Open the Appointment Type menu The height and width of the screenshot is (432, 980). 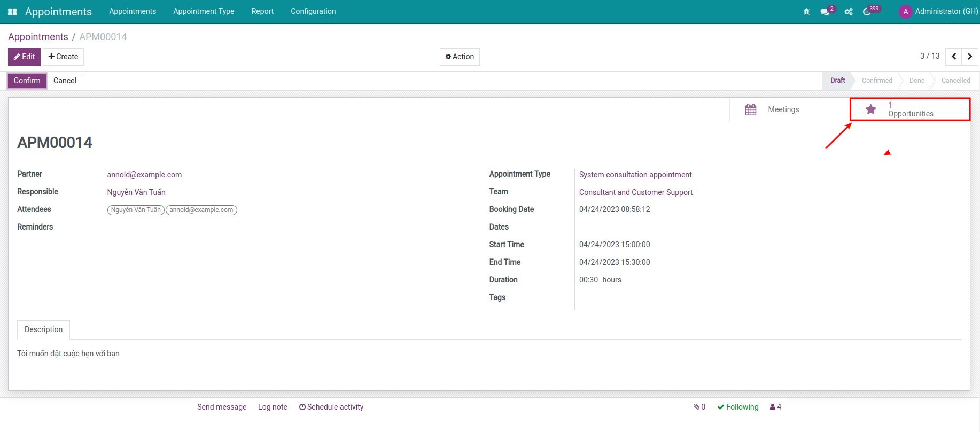[204, 11]
